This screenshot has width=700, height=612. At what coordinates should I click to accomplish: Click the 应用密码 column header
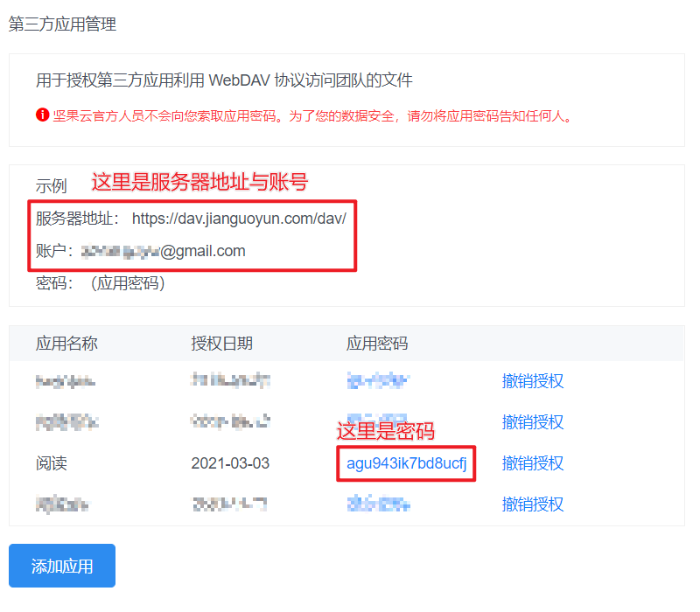tap(377, 344)
